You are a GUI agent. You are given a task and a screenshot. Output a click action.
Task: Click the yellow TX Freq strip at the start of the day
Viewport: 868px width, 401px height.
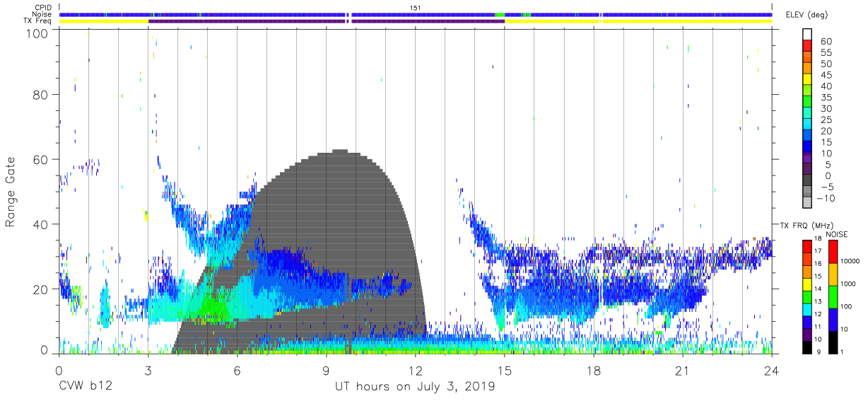click(x=104, y=21)
